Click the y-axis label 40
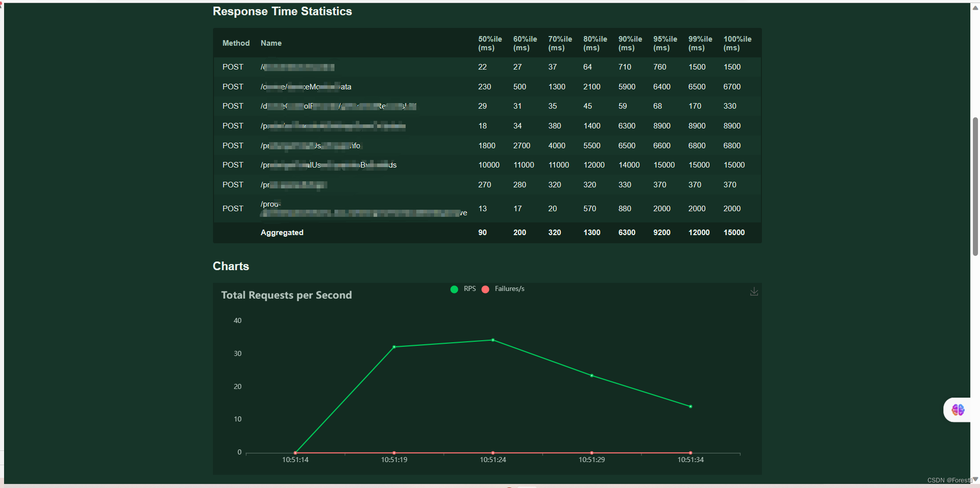Viewport: 980px width, 488px height. 237,321
